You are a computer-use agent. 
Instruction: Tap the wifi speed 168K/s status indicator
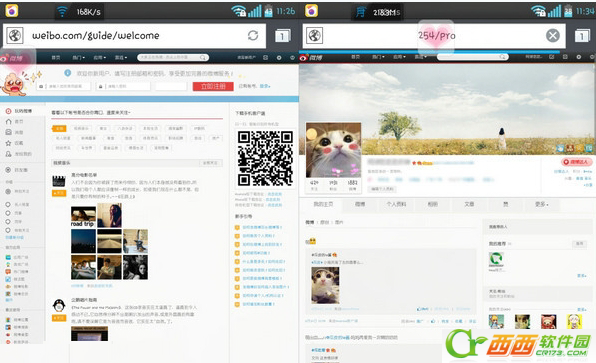click(x=80, y=12)
